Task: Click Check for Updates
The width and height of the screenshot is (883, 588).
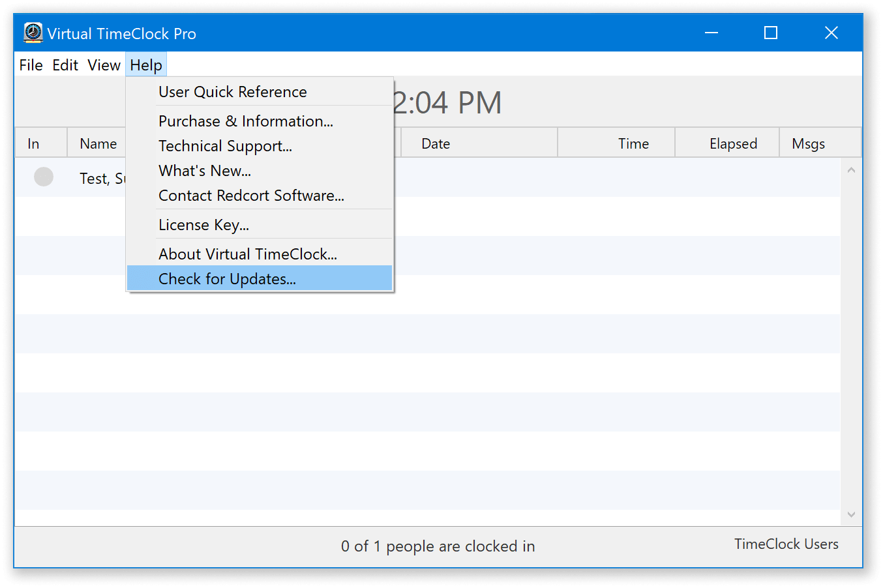Action: pyautogui.click(x=260, y=278)
